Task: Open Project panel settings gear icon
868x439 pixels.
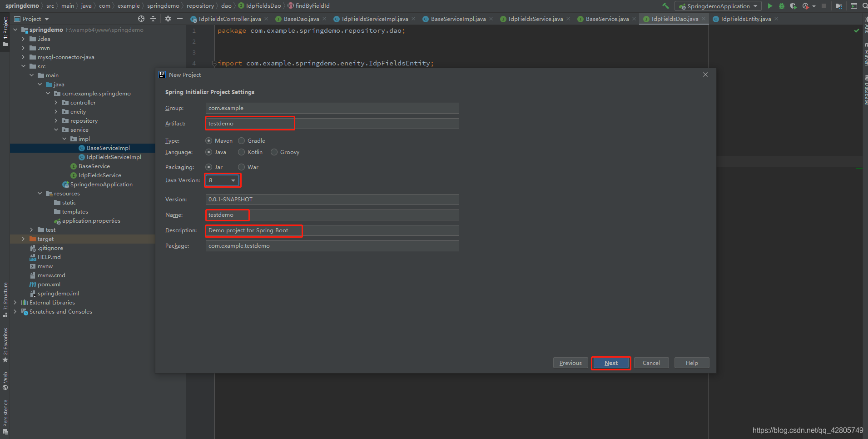Action: click(x=168, y=19)
